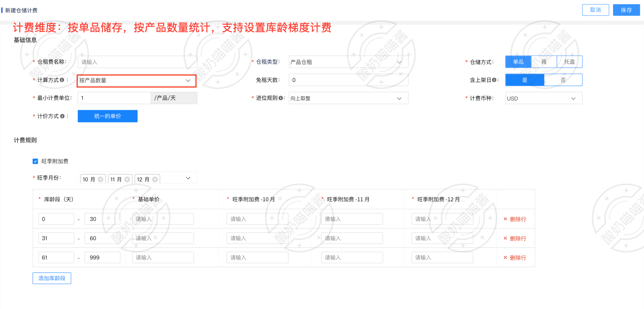Remove the 12 月 tag via its x icon

155,179
